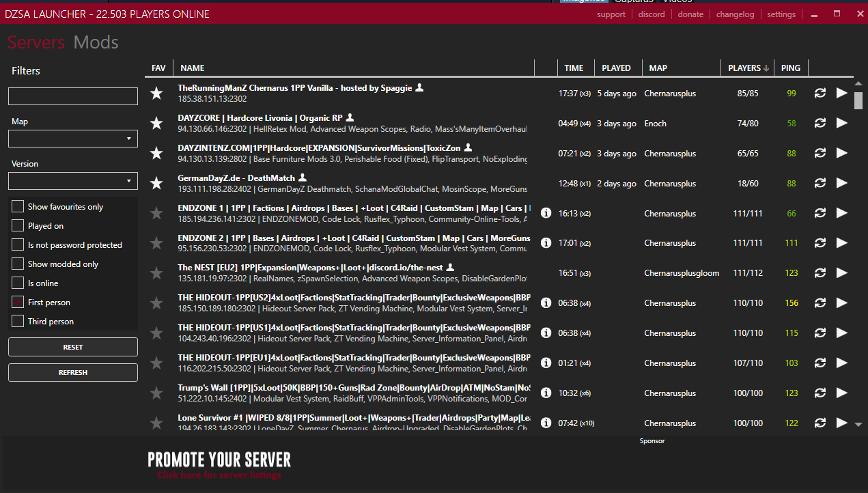Select THE HIDEOUT-1PP[EU1] server name
The height and width of the screenshot is (493, 868).
pyautogui.click(x=354, y=358)
